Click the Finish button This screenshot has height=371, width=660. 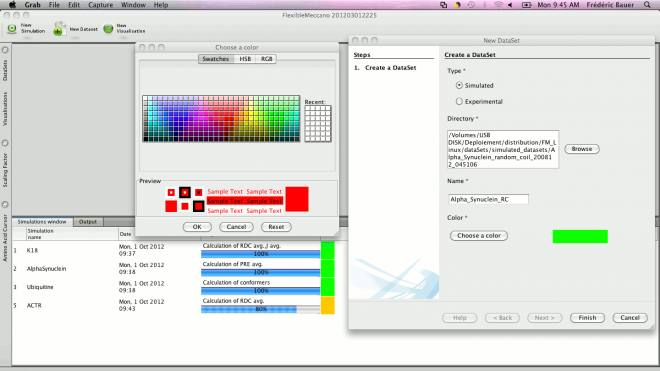point(587,318)
